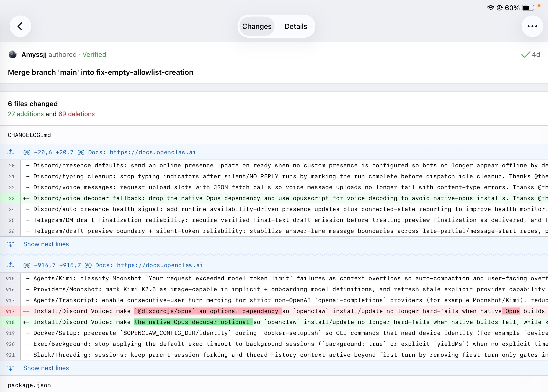The height and width of the screenshot is (392, 548).
Task: Tap the '69 deletions' count
Action: 77,114
